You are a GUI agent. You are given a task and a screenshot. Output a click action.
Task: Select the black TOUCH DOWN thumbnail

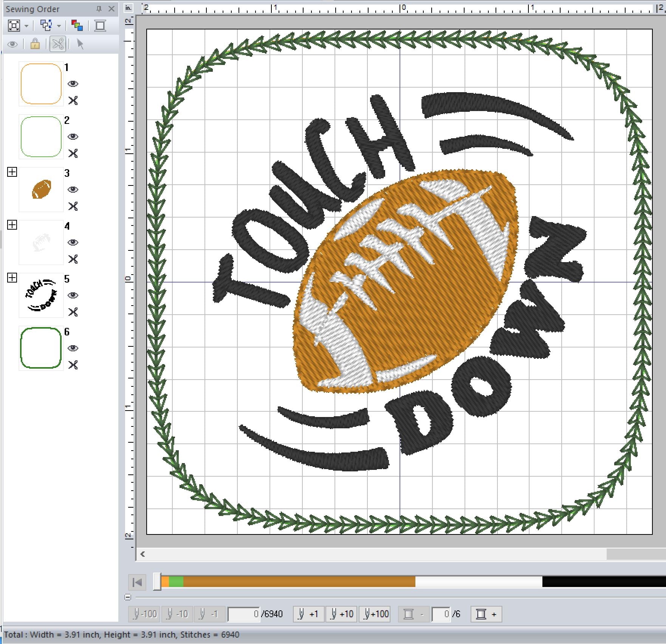41,295
